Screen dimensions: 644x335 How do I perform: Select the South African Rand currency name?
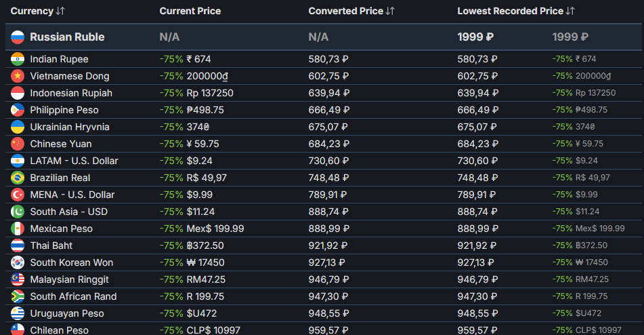pyautogui.click(x=73, y=296)
